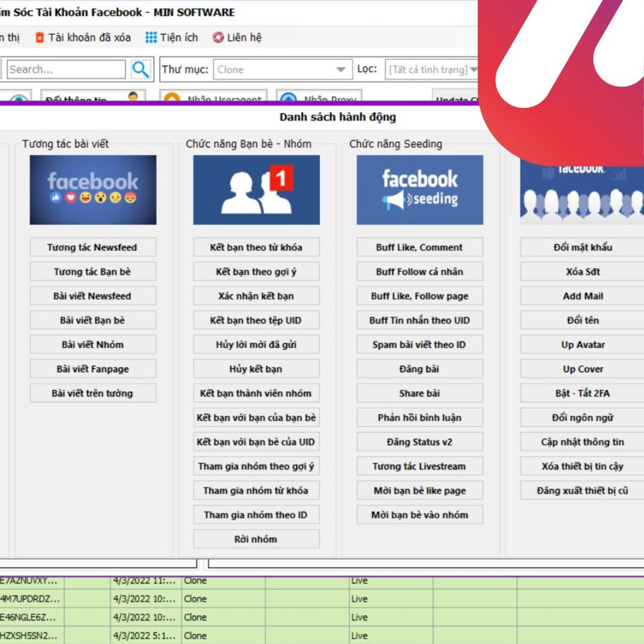Choose Tham gia nhóm theo ID
This screenshot has height=644, width=644.
point(256,515)
